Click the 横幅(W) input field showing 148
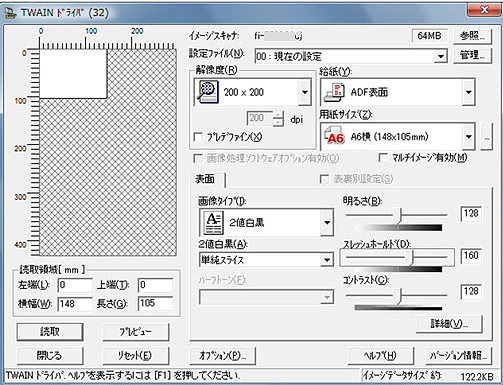503x385 pixels. click(75, 304)
